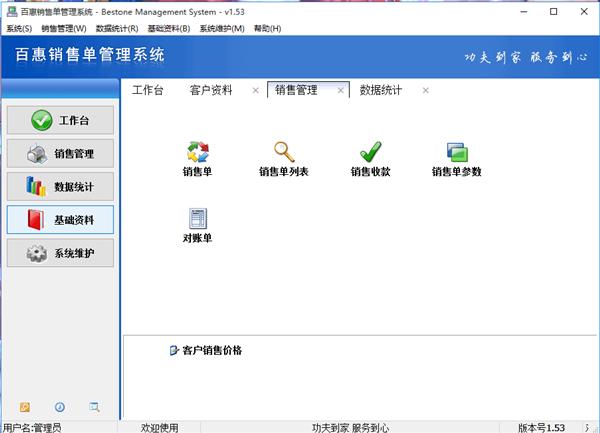Open the 帮助(H) menu
Screen dimensions: 600x433
pos(267,28)
